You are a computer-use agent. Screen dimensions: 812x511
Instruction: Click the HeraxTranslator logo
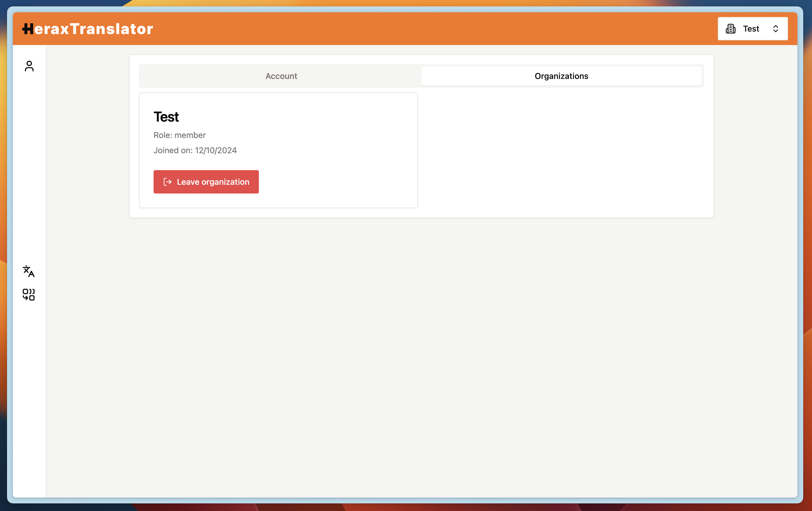88,29
